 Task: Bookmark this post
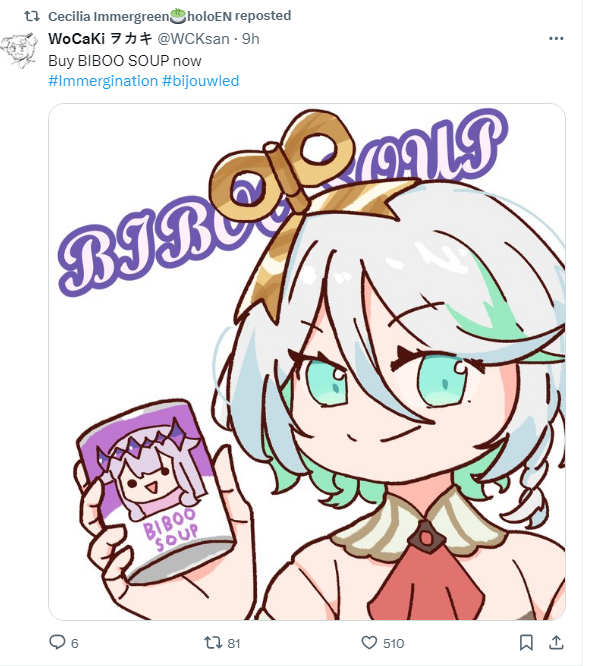click(526, 643)
